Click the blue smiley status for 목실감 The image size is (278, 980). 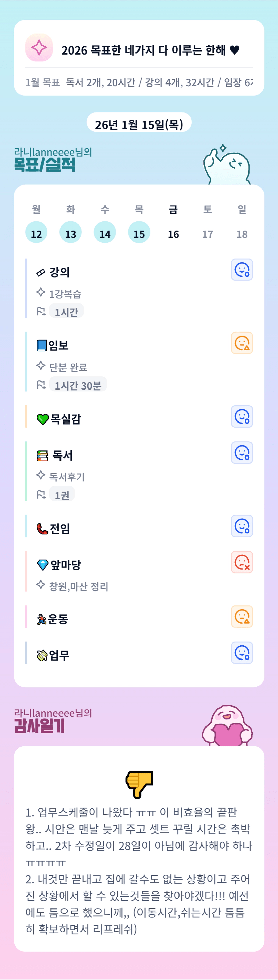(x=242, y=416)
